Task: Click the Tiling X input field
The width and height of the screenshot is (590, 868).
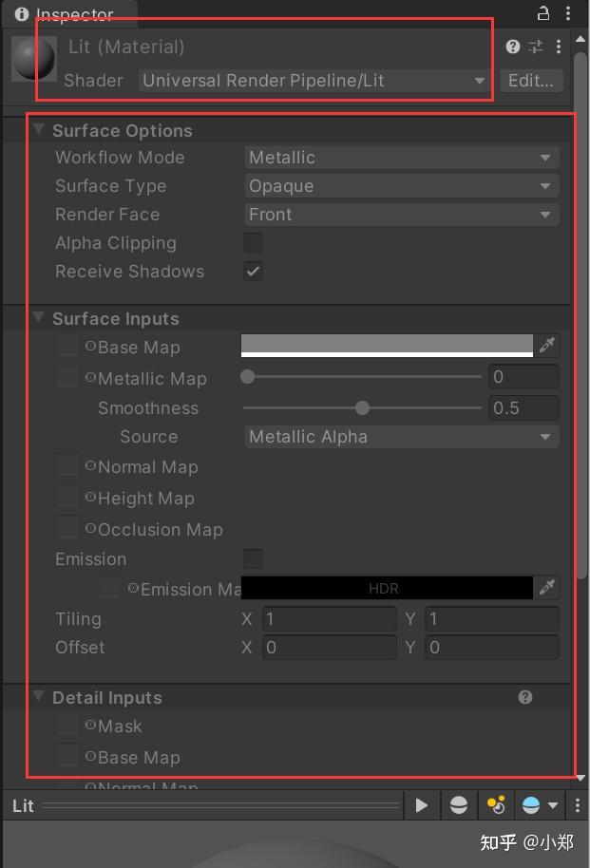Action: tap(329, 619)
